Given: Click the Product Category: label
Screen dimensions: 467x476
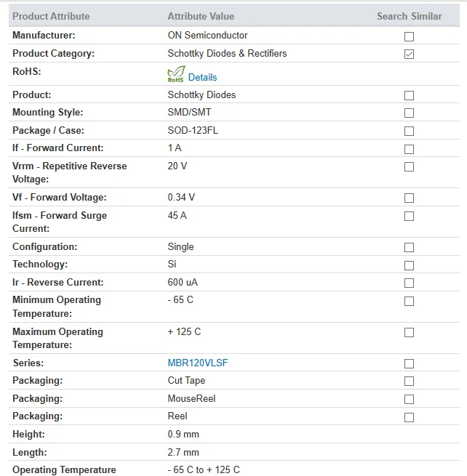Looking at the screenshot, I should click(54, 54).
